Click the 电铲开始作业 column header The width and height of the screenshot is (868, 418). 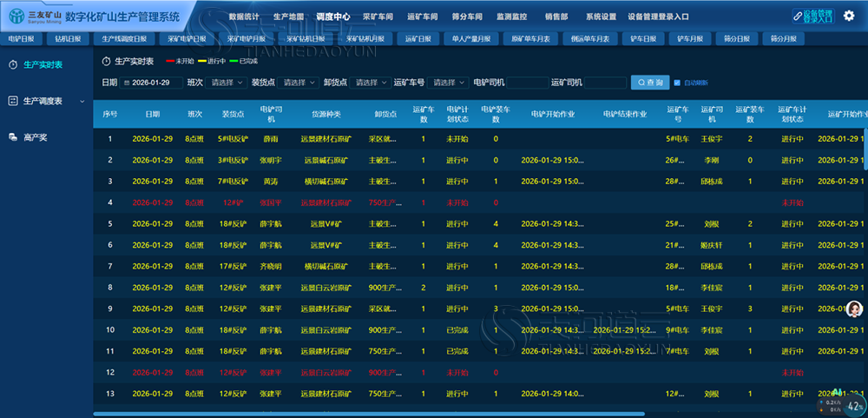click(552, 114)
